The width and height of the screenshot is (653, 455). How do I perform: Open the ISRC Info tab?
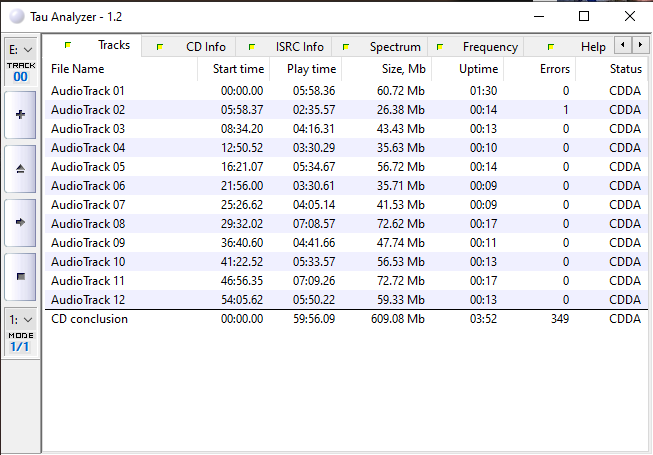point(299,47)
